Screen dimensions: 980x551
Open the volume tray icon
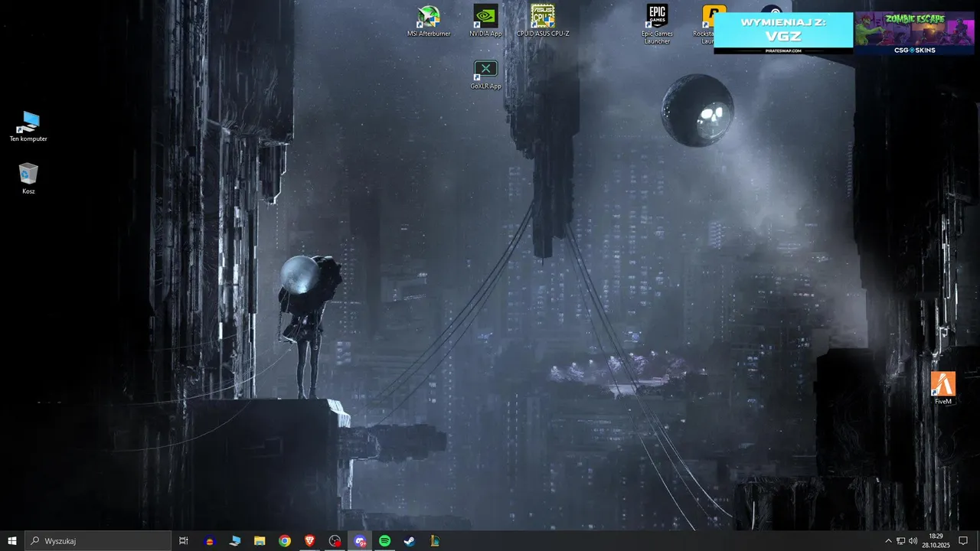point(913,541)
